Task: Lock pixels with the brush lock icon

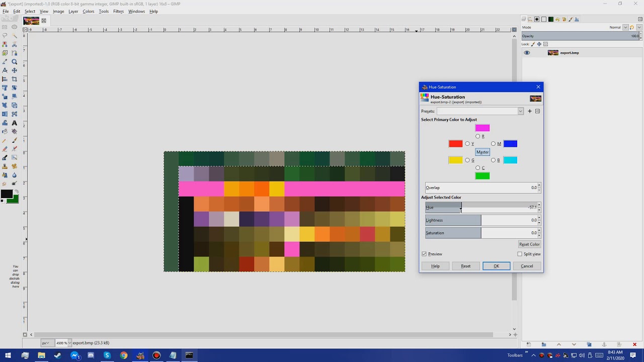Action: 533,44
